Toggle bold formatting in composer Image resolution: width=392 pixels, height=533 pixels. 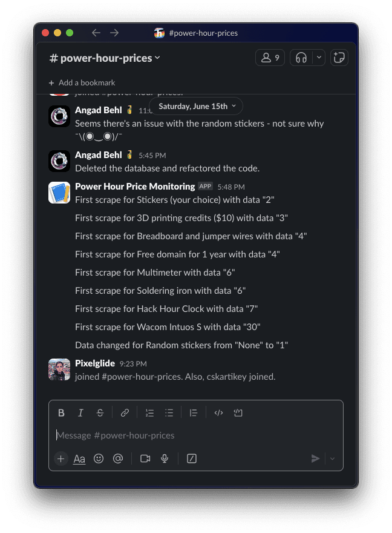tap(61, 413)
